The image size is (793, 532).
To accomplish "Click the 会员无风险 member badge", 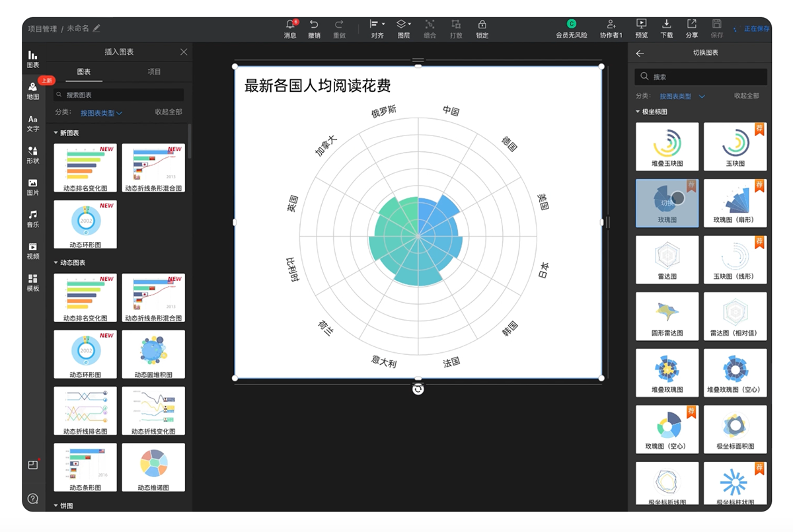I will [x=571, y=28].
